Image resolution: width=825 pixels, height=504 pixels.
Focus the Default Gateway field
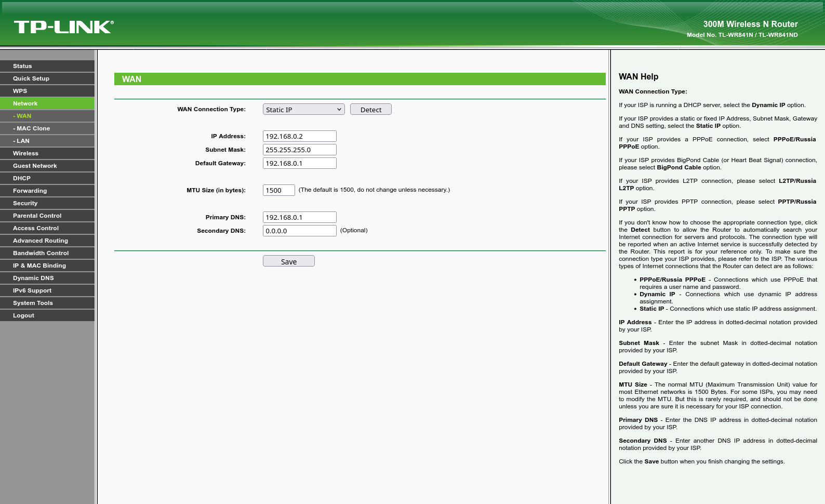[x=300, y=163]
